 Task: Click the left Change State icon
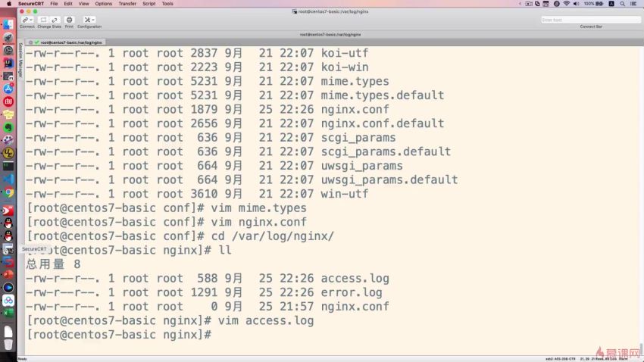(x=43, y=20)
